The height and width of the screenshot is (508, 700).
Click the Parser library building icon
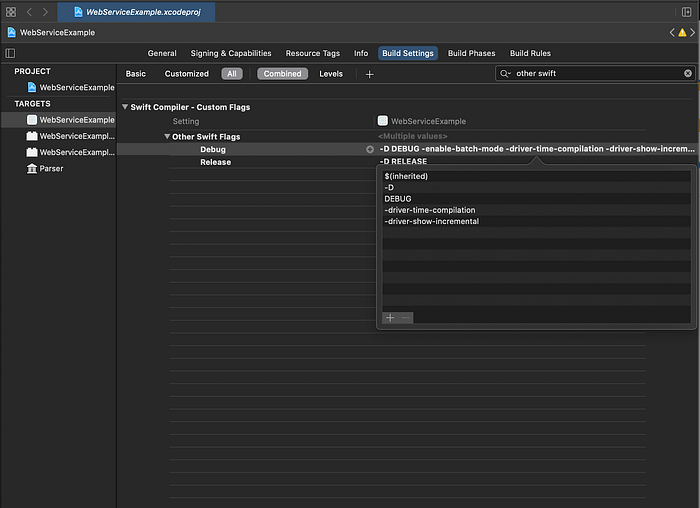(x=32, y=169)
